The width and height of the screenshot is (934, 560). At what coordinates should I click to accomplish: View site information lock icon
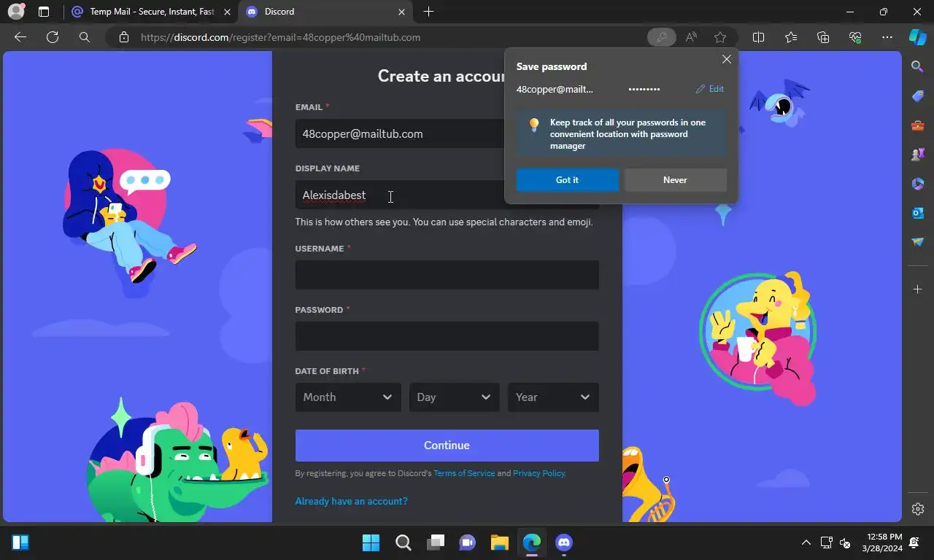pos(124,37)
